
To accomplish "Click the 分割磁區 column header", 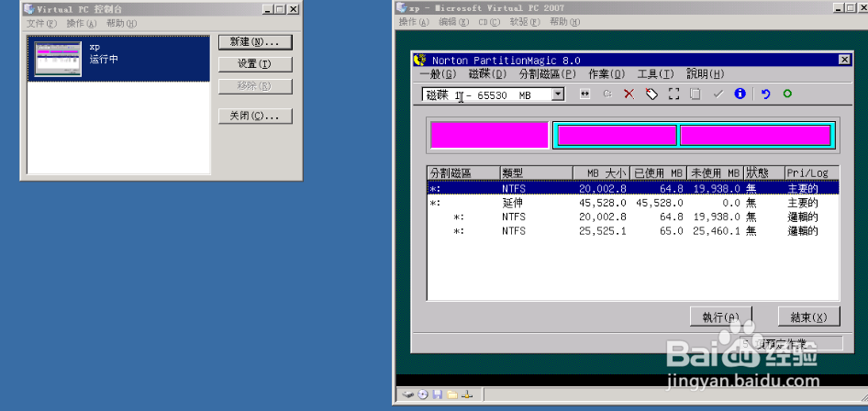I will pos(463,173).
